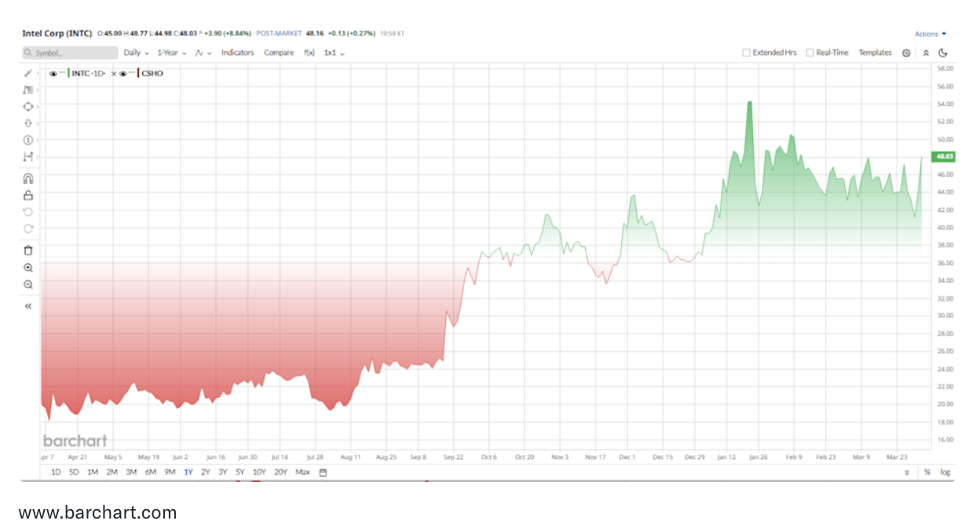This screenshot has width=980, height=528.
Task: Lock all drawings with padlock icon
Action: click(x=28, y=195)
